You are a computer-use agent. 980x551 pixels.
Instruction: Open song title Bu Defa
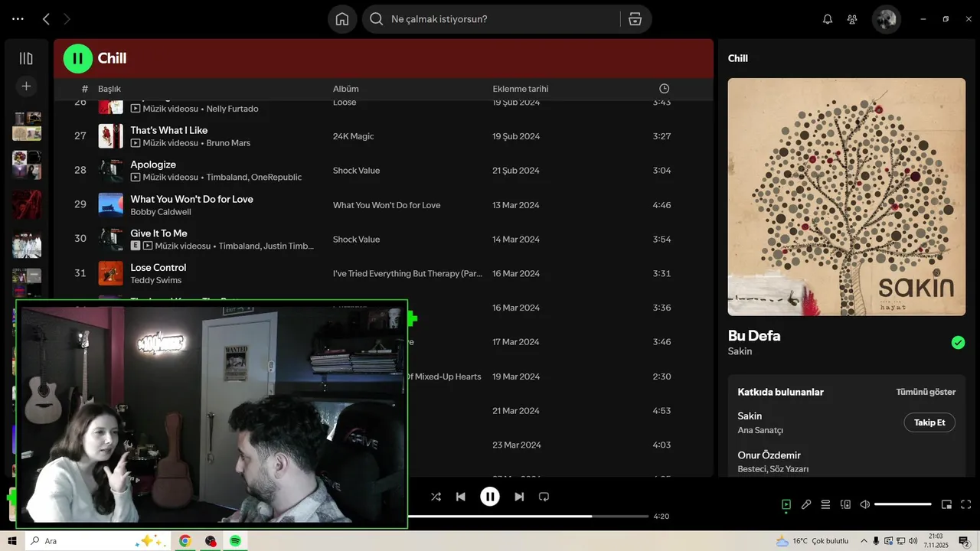(754, 336)
